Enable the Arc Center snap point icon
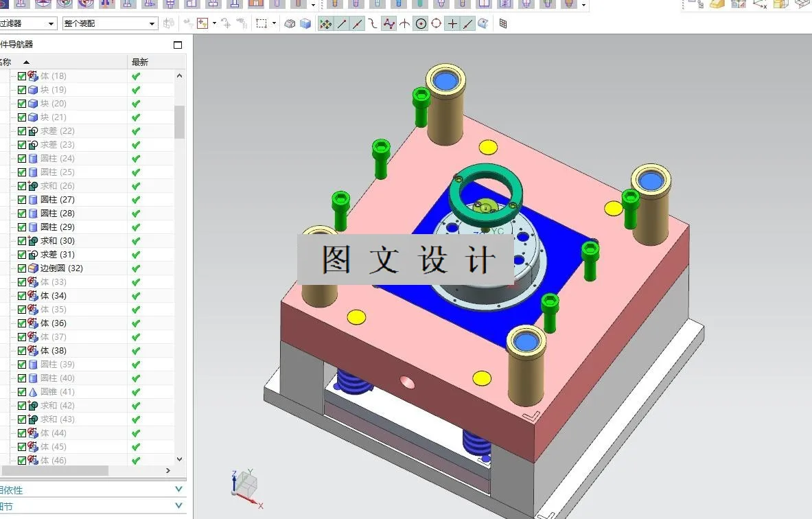Image resolution: width=812 pixels, height=519 pixels. tap(421, 23)
